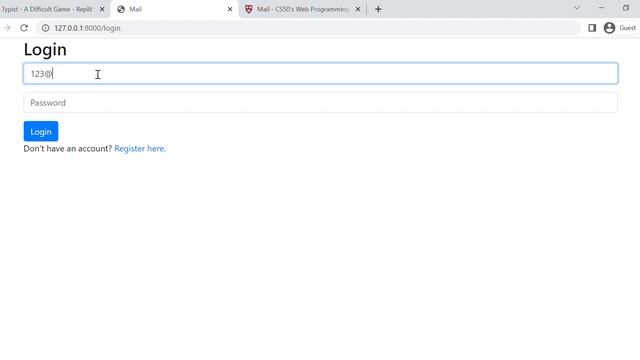Go forward using the forward arrow
This screenshot has height=360, width=640.
(x=7, y=28)
